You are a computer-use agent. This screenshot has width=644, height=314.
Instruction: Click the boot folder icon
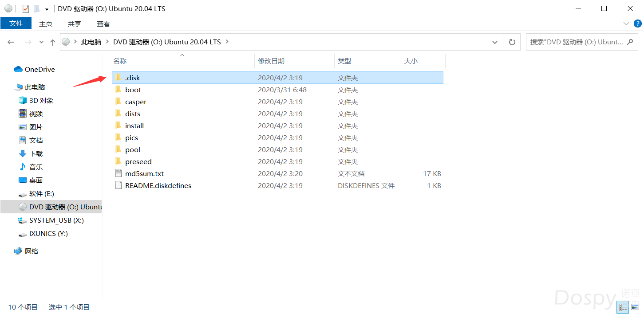(x=118, y=90)
